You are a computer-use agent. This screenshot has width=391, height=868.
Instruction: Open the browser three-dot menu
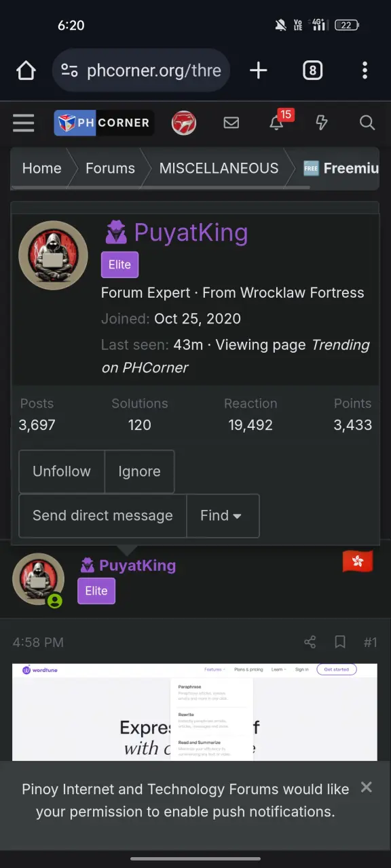coord(365,71)
